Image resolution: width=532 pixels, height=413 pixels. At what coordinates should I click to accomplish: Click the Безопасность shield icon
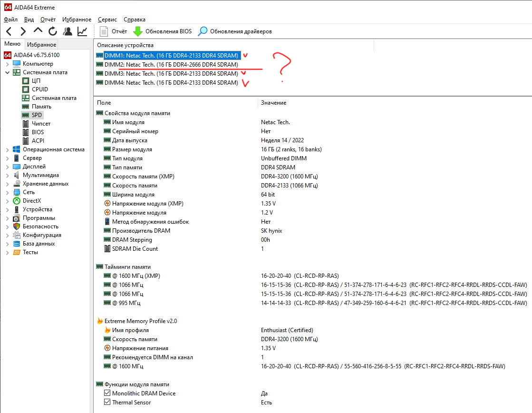click(x=17, y=226)
